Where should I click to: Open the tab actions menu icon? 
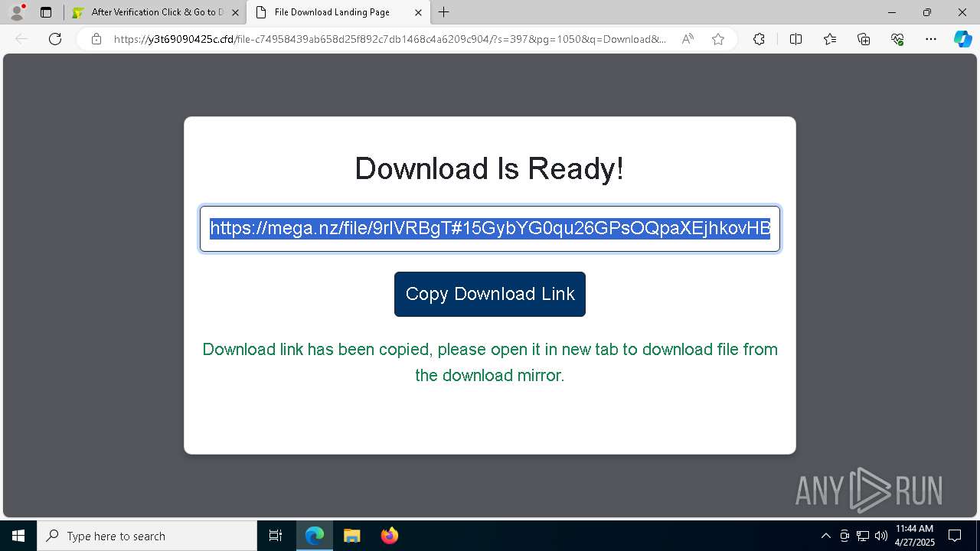point(46,12)
